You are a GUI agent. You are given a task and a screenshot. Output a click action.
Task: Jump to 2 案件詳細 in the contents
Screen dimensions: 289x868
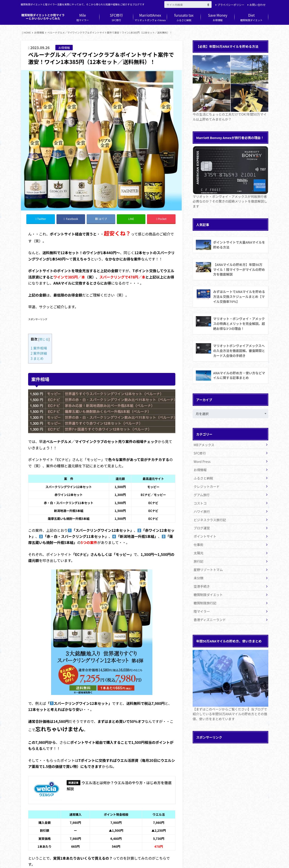39,354
